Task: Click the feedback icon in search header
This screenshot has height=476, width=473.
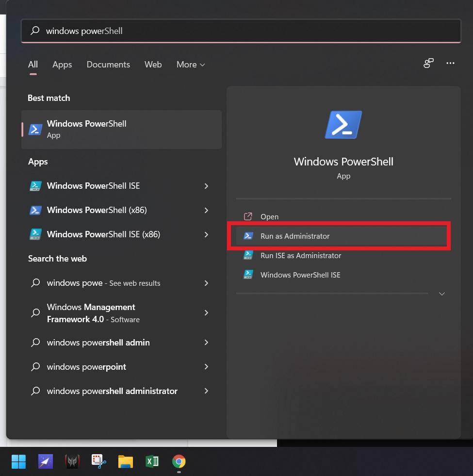Action: pyautogui.click(x=428, y=64)
